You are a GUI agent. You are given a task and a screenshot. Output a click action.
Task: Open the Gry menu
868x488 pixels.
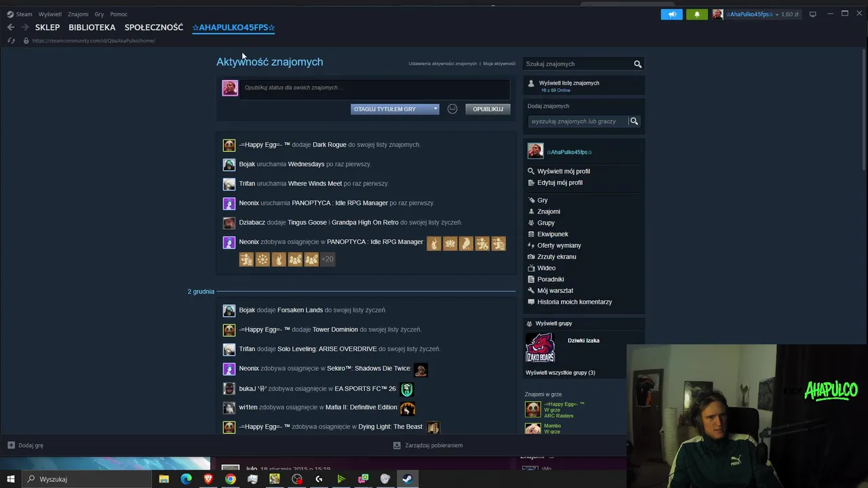tap(100, 14)
